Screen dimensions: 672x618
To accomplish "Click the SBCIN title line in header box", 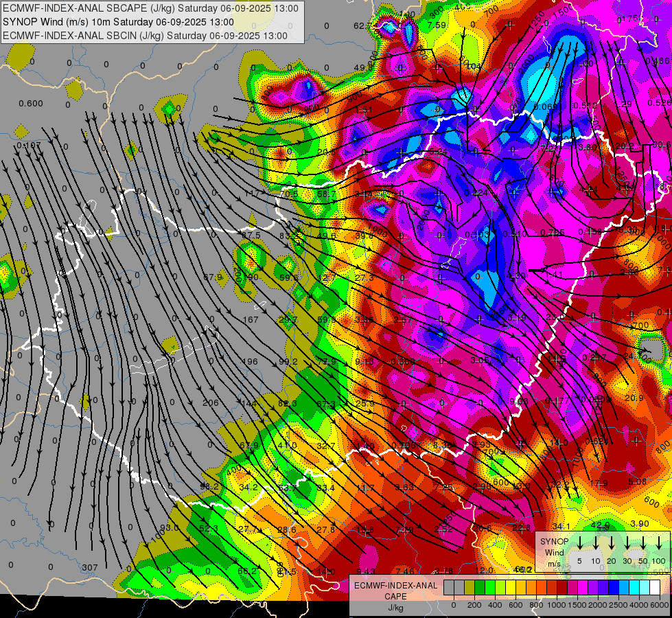I will tap(145, 36).
